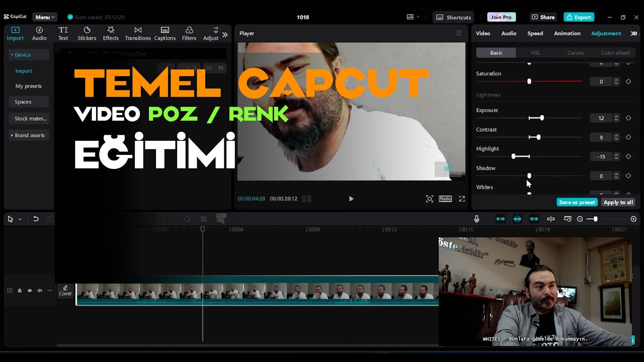Adjust Shadow value with stepper arrows

616,176
